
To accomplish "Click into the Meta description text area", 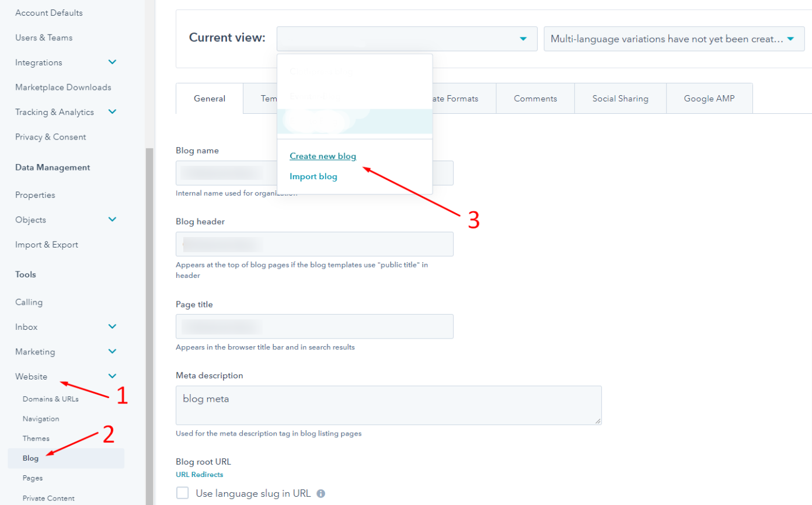I will point(389,405).
